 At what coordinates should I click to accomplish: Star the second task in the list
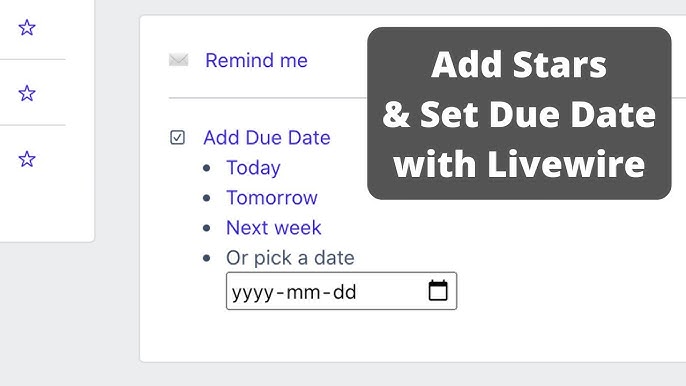pyautogui.click(x=27, y=93)
